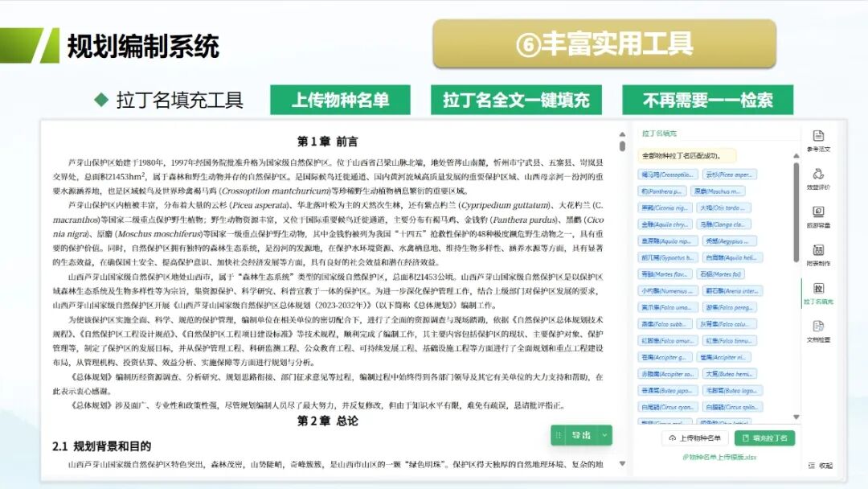
Task: Click 上传物种名单 upload button
Action: (695, 438)
